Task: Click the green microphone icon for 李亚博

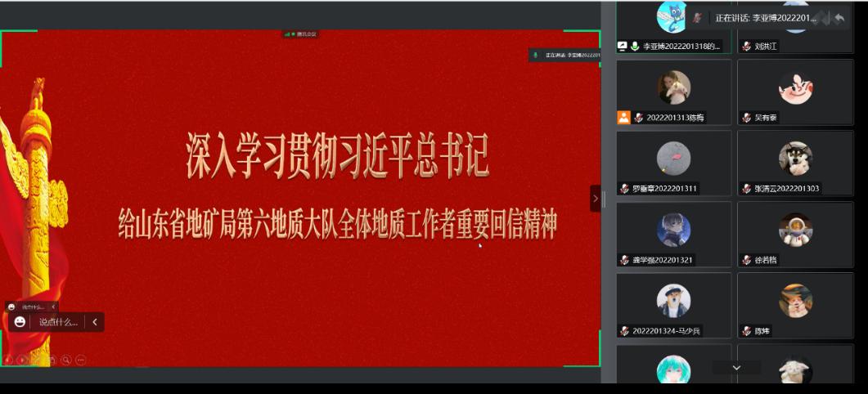Action: click(635, 47)
